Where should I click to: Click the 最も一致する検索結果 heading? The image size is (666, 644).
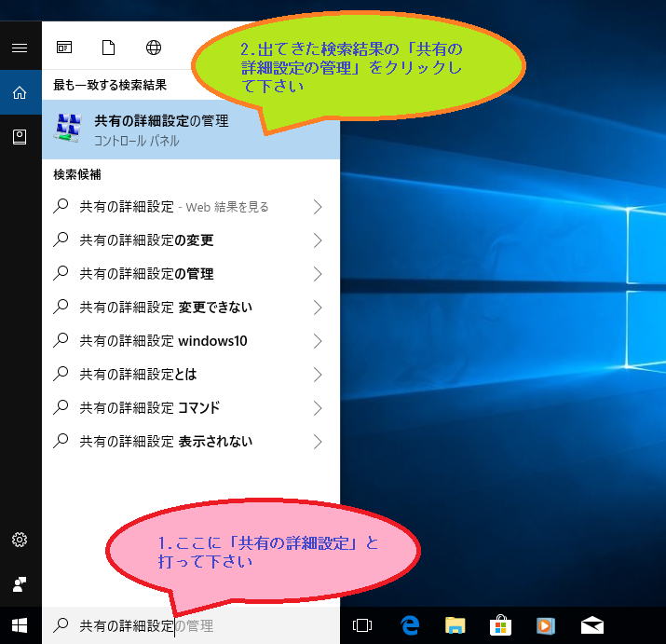pos(110,85)
